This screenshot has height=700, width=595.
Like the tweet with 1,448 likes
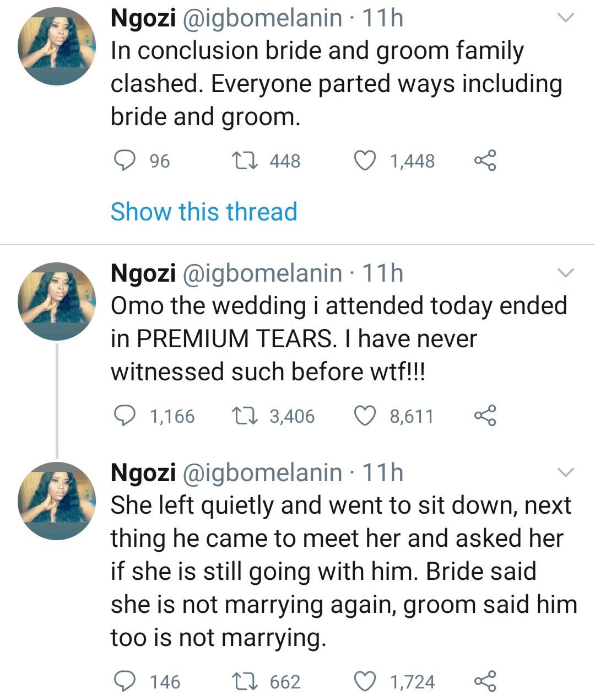click(x=364, y=160)
